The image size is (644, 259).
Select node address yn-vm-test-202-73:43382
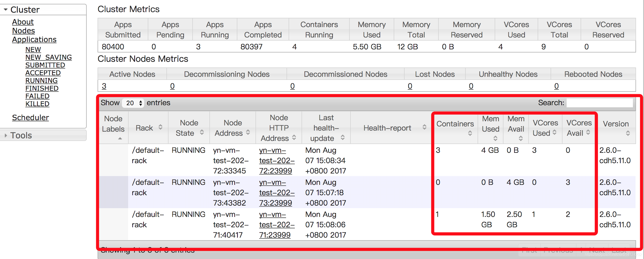[x=231, y=193]
